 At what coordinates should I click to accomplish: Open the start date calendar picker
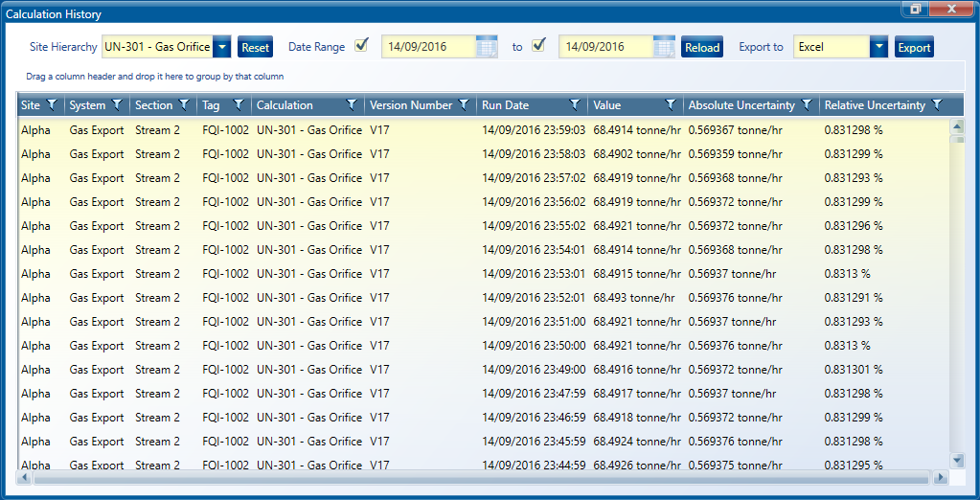tap(487, 47)
